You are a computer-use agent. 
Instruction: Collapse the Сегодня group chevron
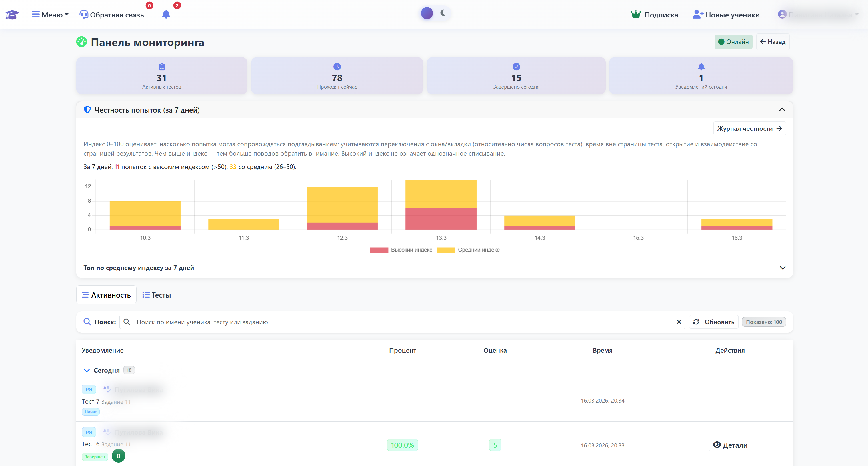point(87,370)
